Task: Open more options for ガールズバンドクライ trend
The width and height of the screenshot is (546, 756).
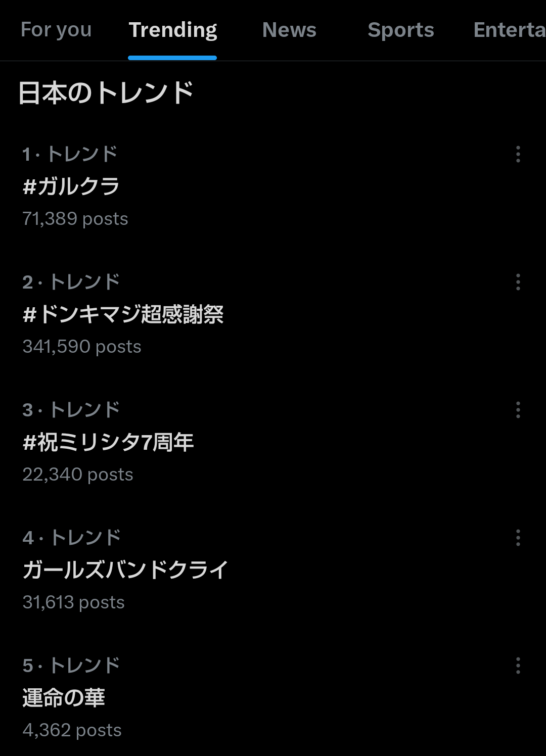Action: click(518, 538)
